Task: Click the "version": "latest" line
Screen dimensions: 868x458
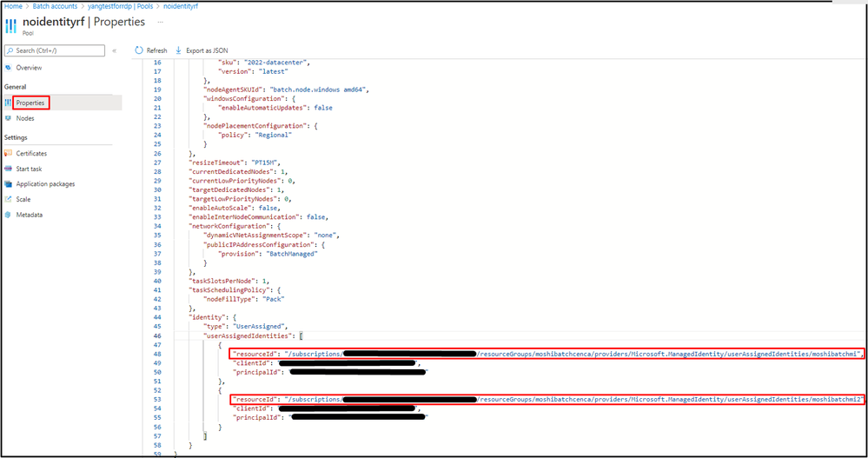Action: [253, 71]
